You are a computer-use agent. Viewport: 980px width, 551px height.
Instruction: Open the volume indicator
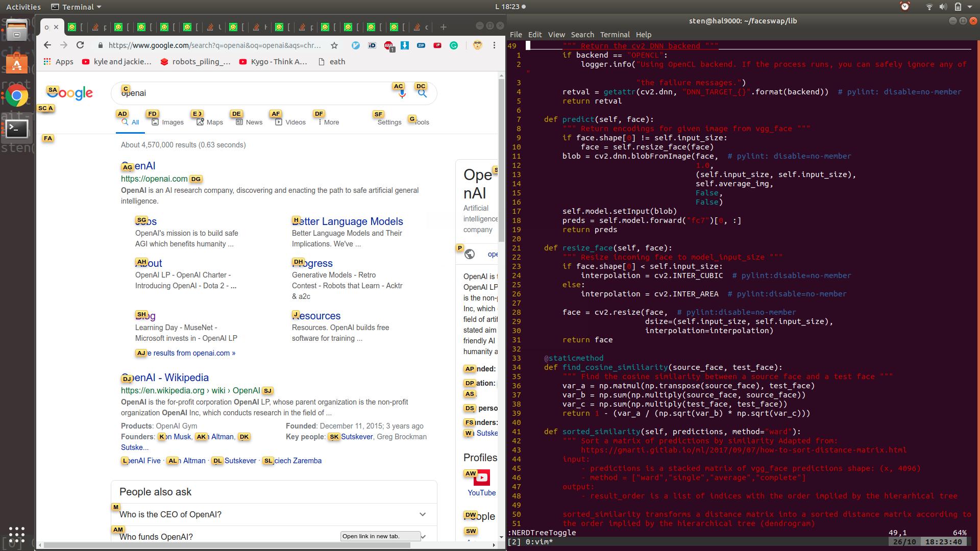pos(943,7)
